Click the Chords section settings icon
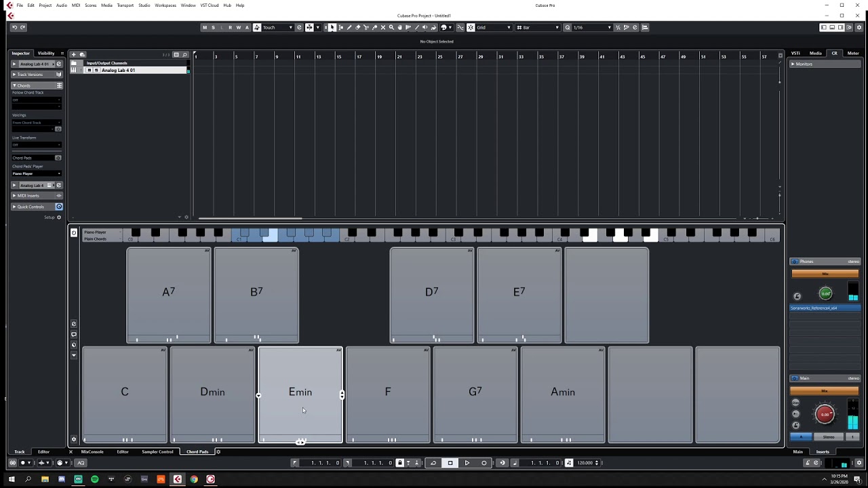Viewport: 868px width, 488px height. pos(59,85)
